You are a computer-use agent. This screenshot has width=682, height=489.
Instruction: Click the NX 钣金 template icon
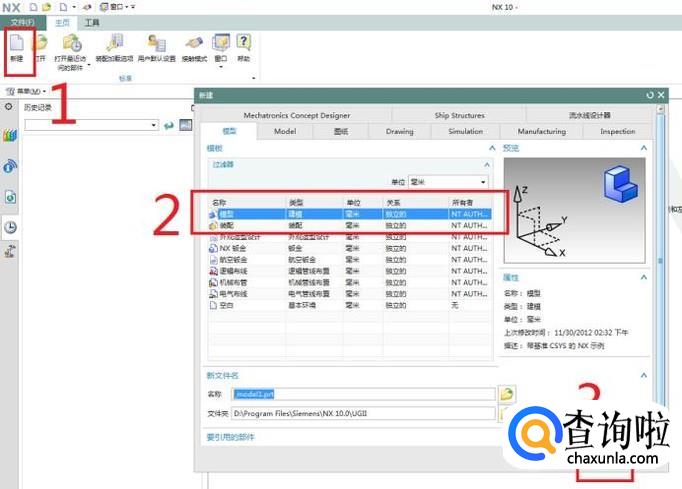(213, 248)
